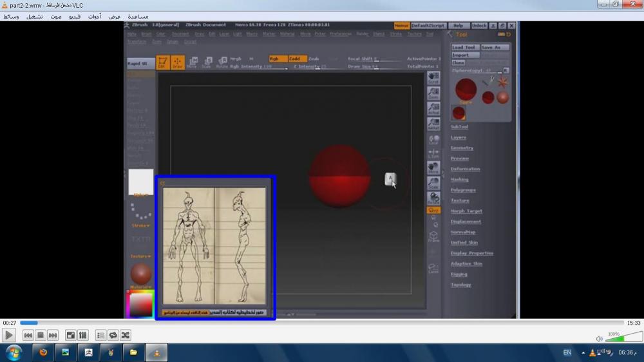Viewport: 644px width, 362px height.
Task: Skip to the previous media track
Action: pos(28,335)
